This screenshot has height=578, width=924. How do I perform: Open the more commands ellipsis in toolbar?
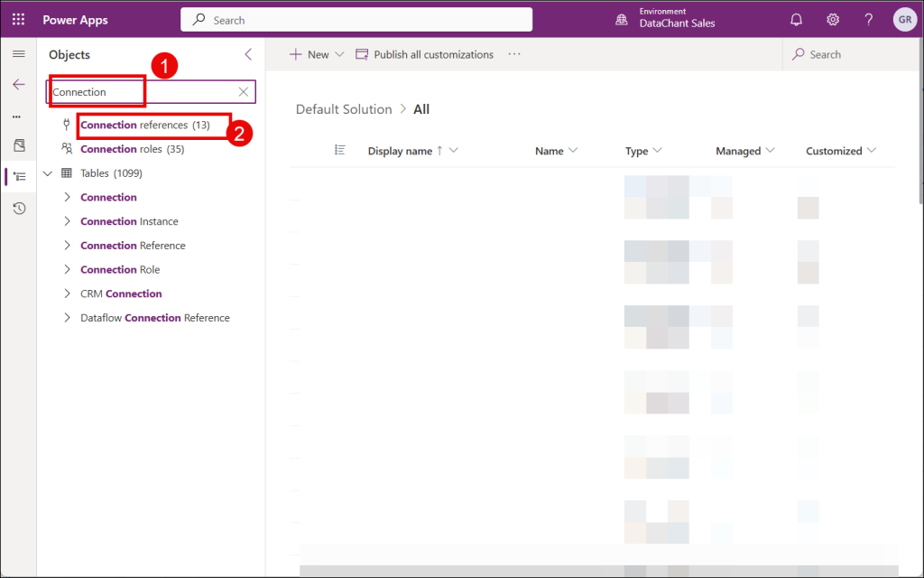coord(514,55)
